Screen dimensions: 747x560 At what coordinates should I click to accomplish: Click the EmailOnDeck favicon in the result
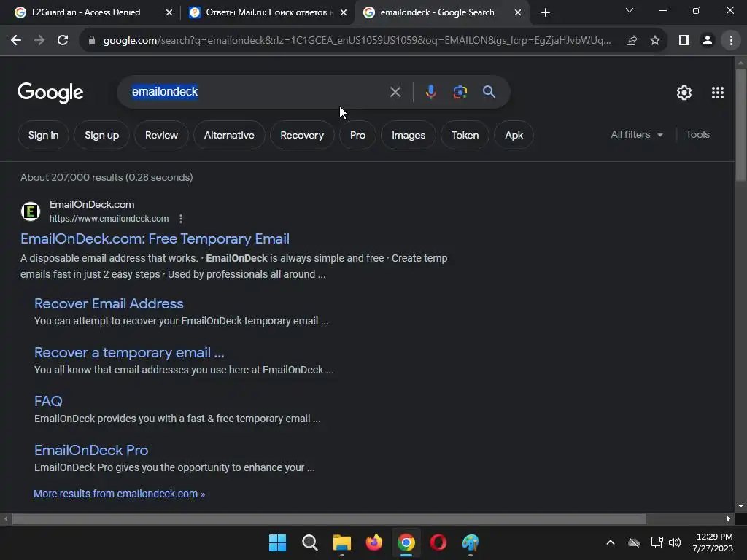point(31,211)
